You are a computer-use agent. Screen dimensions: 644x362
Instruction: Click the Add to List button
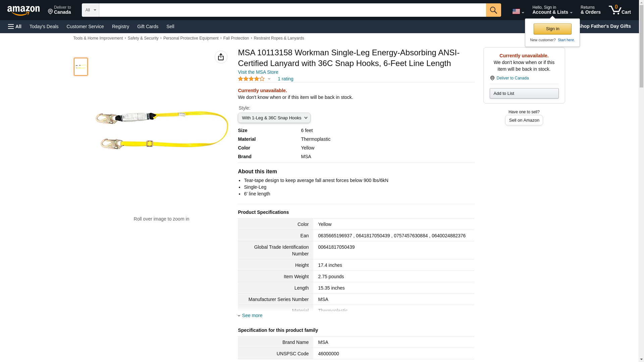click(x=524, y=93)
